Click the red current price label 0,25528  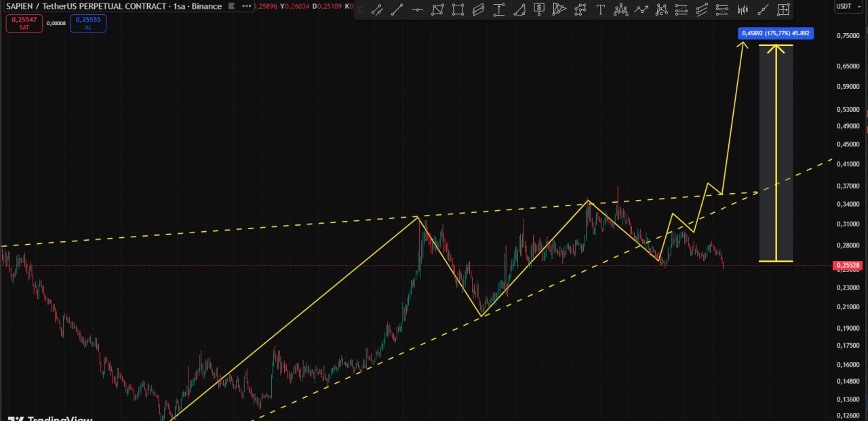pos(848,265)
